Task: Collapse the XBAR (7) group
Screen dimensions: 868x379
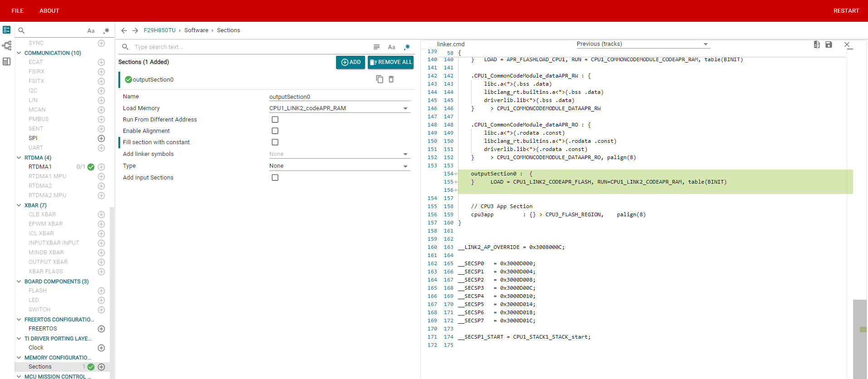Action: point(19,205)
